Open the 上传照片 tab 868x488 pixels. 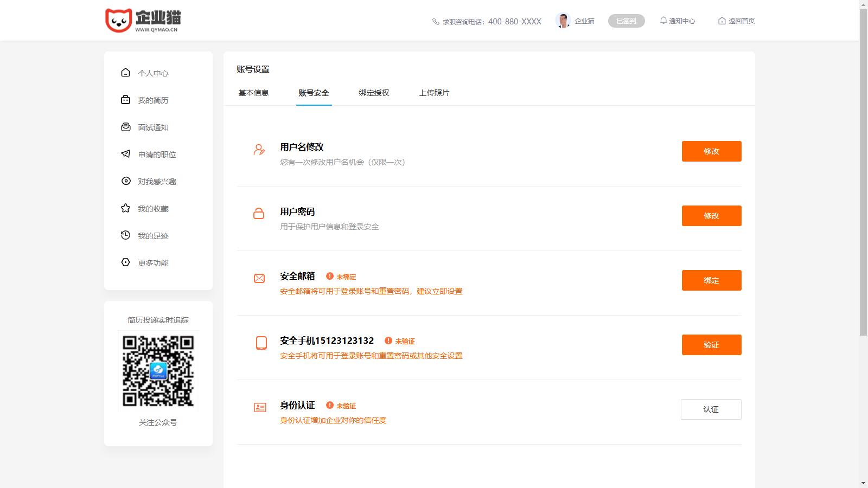(434, 93)
